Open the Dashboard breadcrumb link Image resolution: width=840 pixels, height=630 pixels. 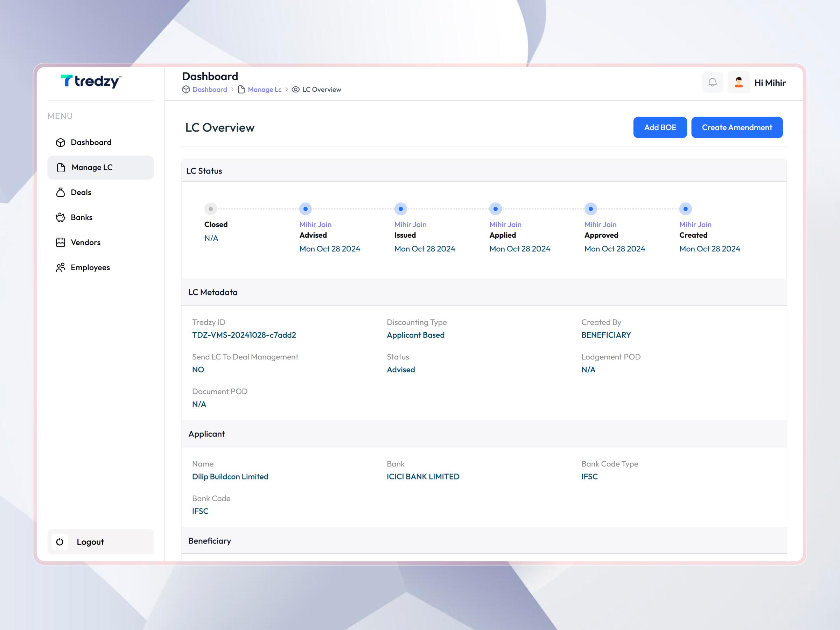[x=209, y=89]
